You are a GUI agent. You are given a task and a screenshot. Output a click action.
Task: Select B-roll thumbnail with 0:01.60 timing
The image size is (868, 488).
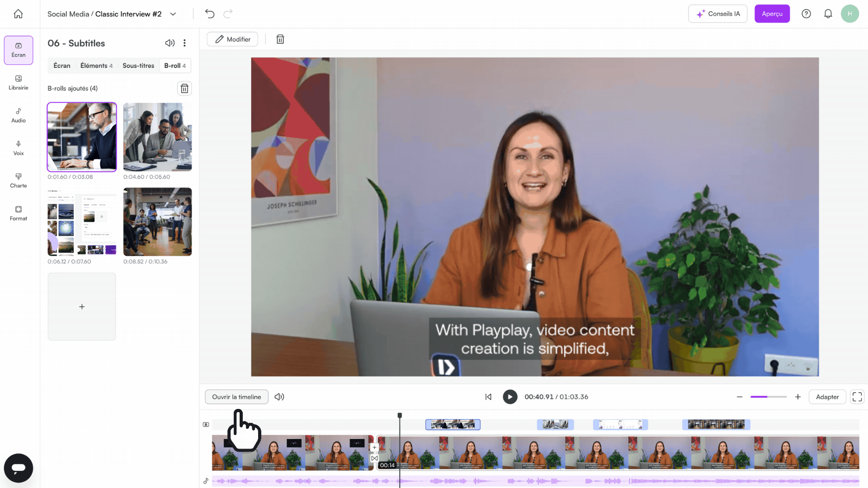(x=82, y=137)
